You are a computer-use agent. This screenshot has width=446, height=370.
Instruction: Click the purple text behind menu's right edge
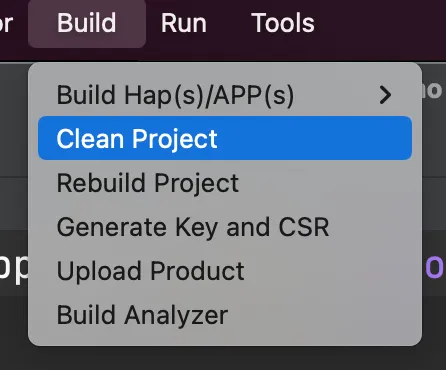pos(435,267)
